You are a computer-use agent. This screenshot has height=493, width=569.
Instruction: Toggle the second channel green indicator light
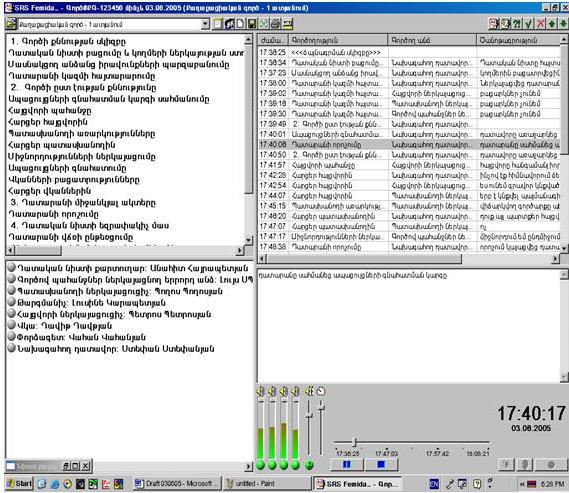click(x=272, y=465)
